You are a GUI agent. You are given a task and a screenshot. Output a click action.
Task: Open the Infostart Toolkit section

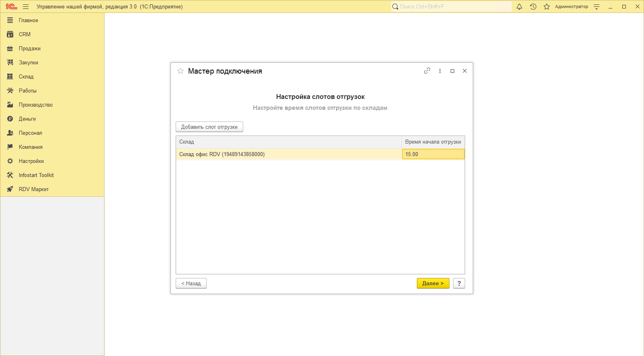tap(52, 175)
